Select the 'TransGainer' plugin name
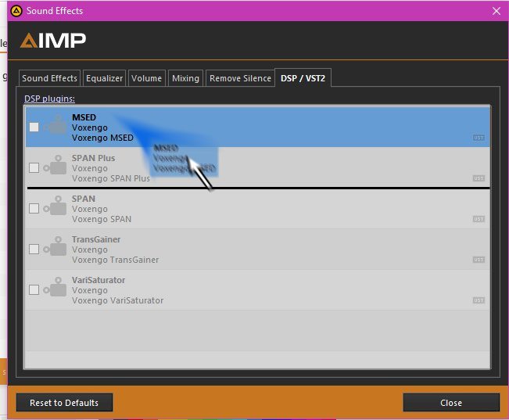The width and height of the screenshot is (509, 420). click(96, 239)
